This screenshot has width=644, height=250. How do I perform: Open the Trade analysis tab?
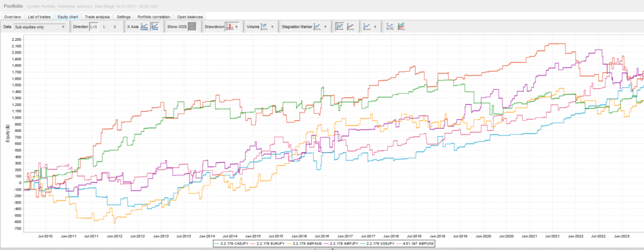(97, 17)
